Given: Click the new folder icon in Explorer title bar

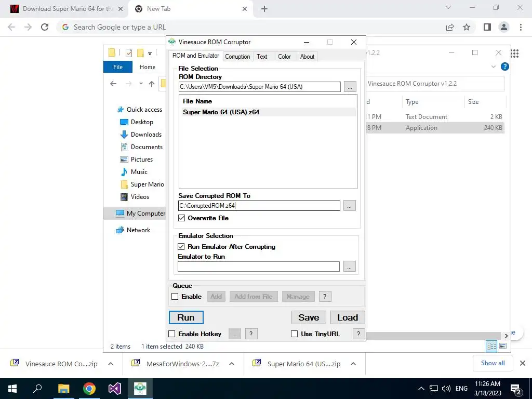Looking at the screenshot, I should [x=140, y=53].
